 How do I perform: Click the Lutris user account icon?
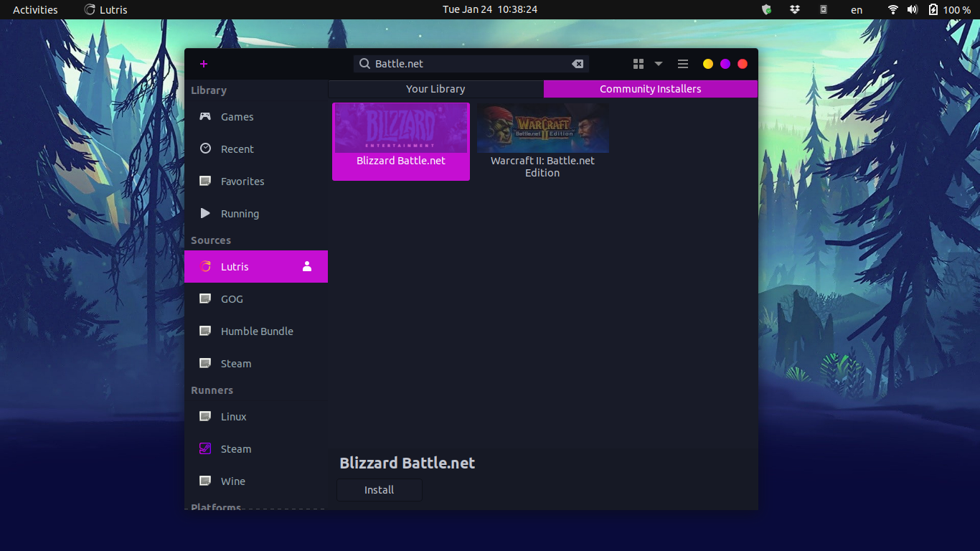point(306,266)
